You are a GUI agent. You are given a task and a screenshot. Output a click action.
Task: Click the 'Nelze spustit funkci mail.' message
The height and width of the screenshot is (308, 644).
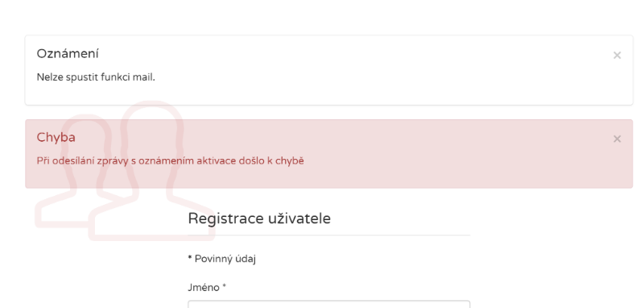tap(96, 77)
